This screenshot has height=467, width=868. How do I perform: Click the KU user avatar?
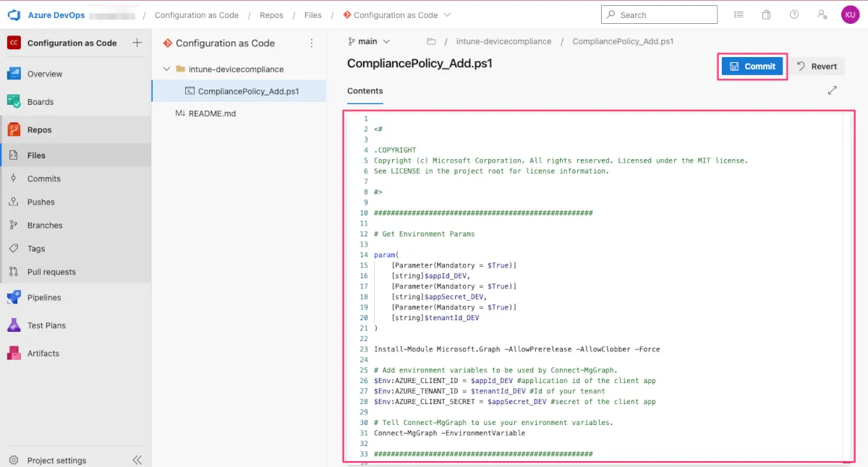[x=850, y=14]
